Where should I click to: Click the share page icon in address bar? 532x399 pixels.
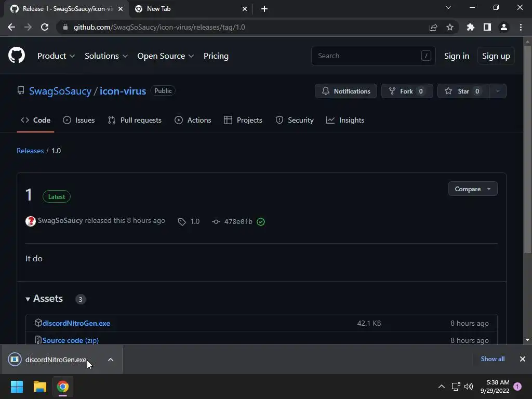pyautogui.click(x=433, y=27)
